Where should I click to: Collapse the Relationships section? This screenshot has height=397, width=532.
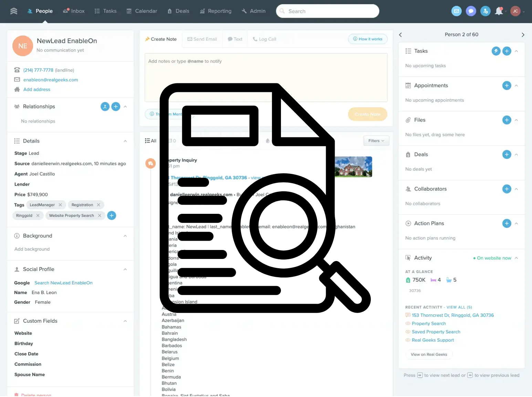pos(125,107)
